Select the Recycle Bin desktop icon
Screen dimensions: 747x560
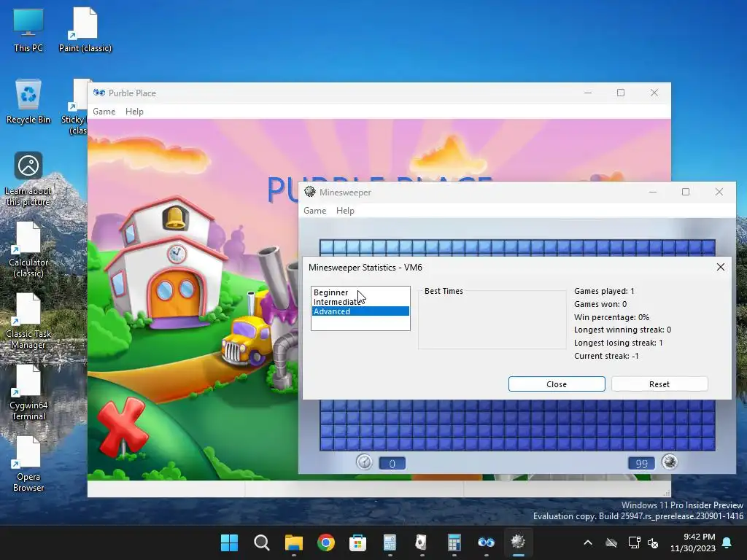(28, 101)
